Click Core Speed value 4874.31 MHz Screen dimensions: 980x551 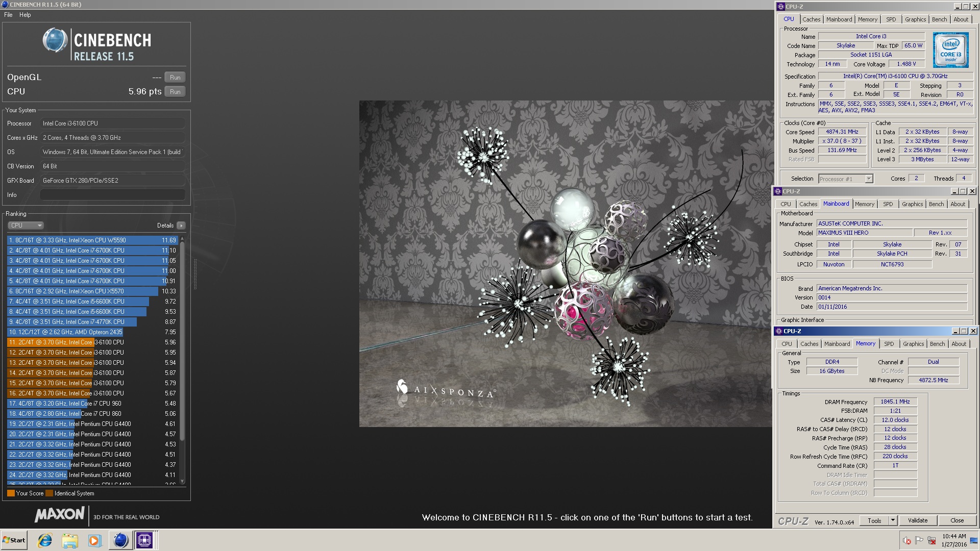tap(842, 132)
